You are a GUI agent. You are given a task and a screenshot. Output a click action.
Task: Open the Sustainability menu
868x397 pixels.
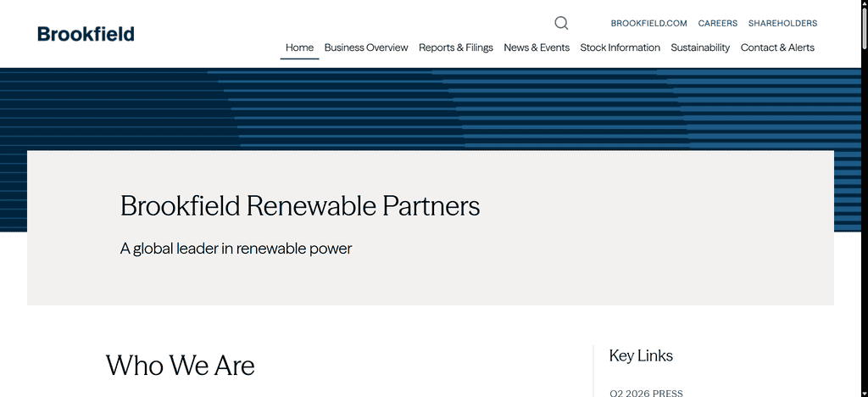(700, 48)
